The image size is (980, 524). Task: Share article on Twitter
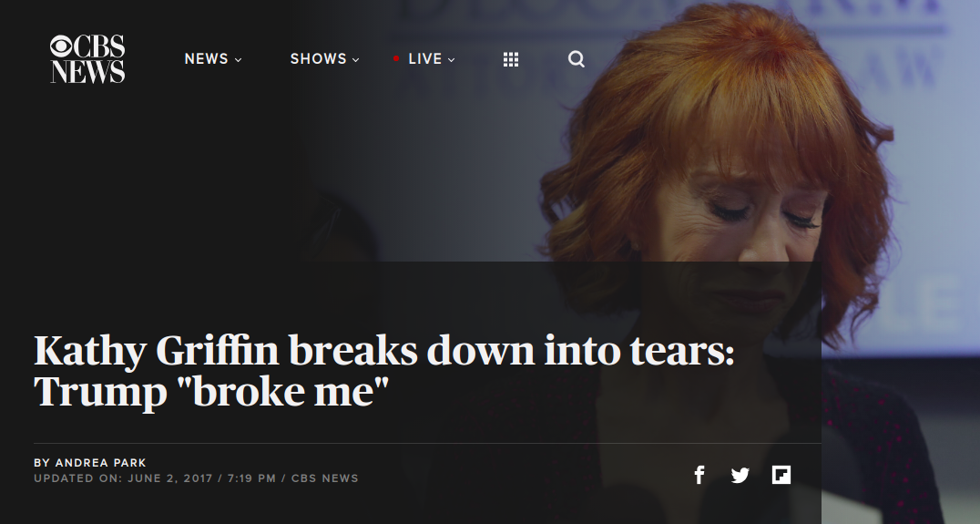[740, 475]
